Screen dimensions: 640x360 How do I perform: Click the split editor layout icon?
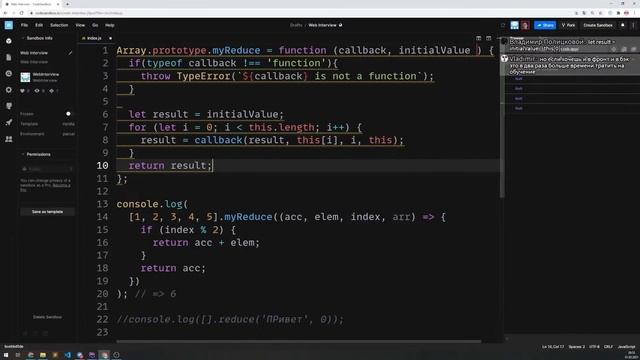click(x=478, y=38)
